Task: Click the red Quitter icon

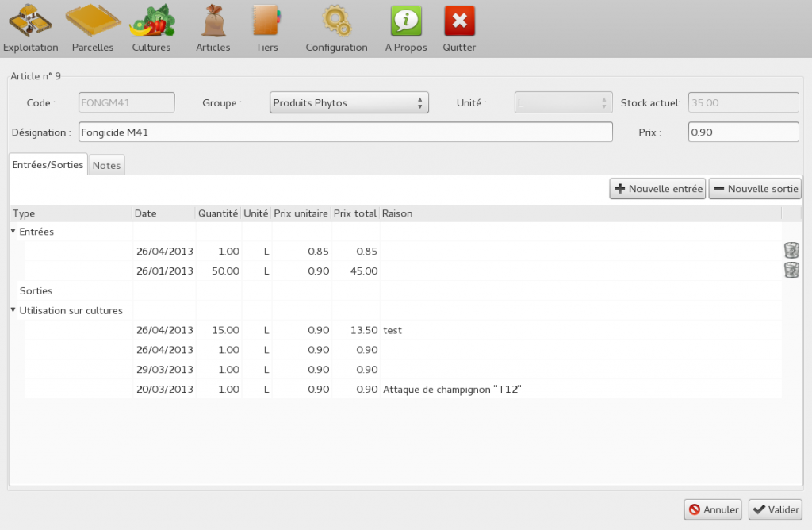Action: pos(459,21)
